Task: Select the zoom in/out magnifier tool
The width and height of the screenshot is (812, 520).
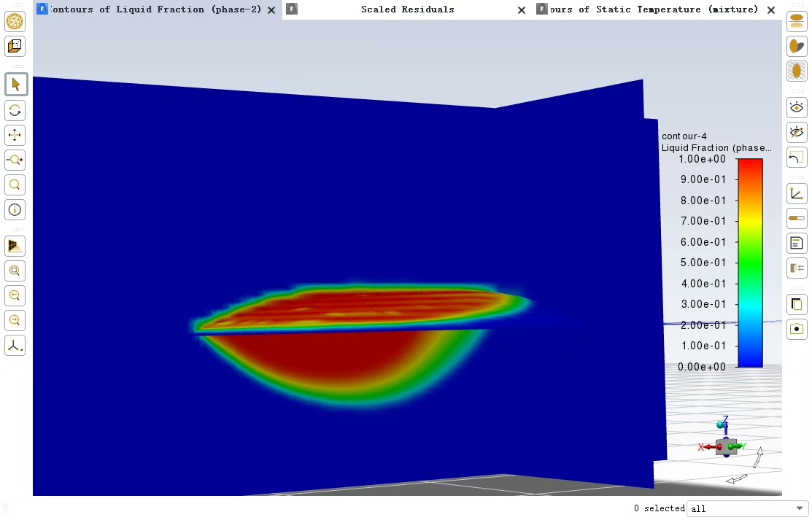Action: pos(15,160)
